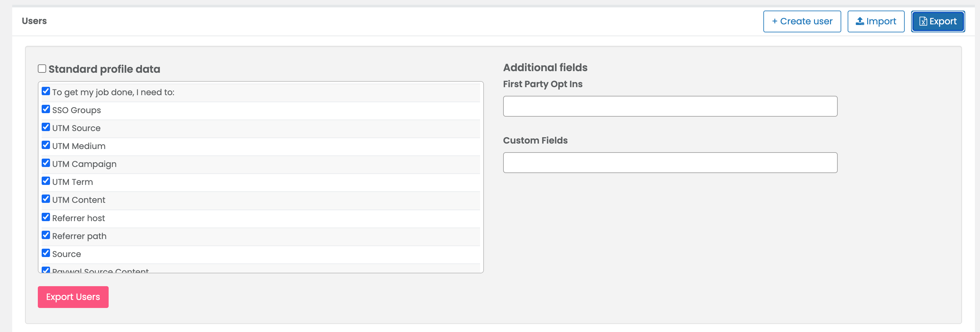Deselect the UTM Campaign checkbox
980x332 pixels.
click(46, 163)
